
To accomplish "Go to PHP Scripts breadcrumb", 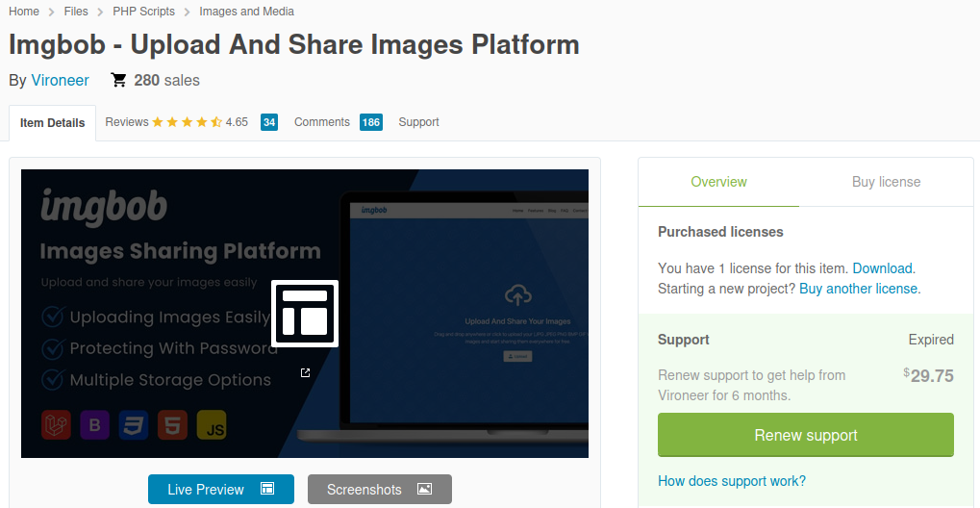I will (143, 12).
